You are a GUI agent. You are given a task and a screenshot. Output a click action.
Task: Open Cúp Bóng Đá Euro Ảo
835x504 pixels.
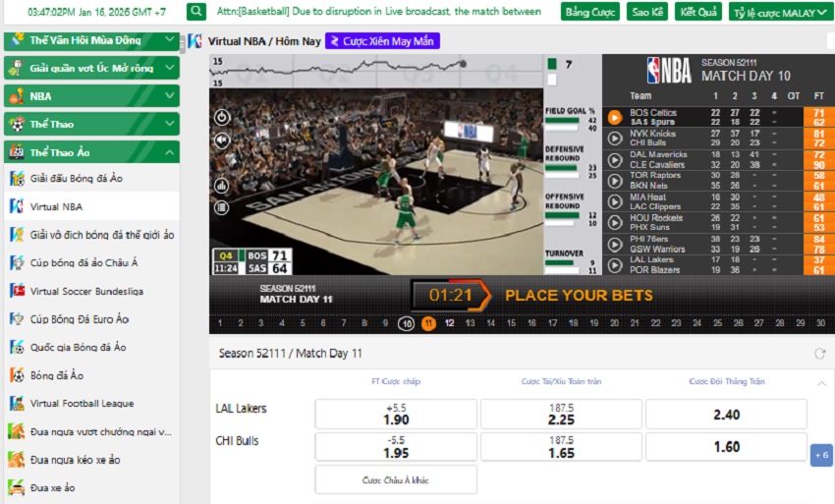[x=91, y=319]
